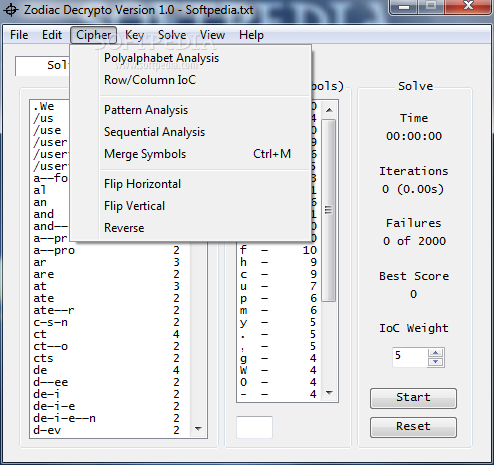Select pattern row 'de-i-e--n'

110,418
